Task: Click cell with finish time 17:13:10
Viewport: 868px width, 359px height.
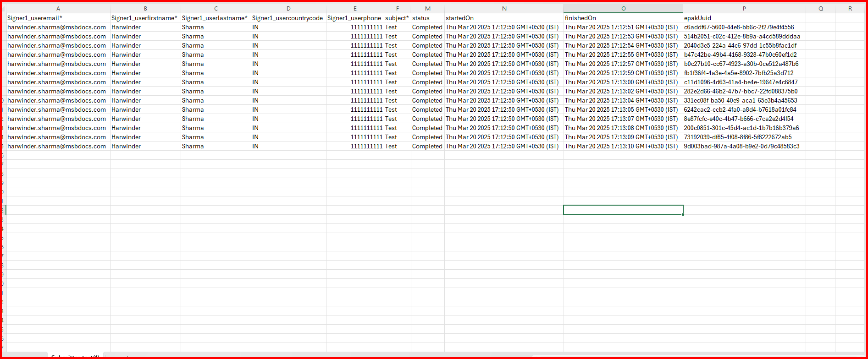Action: [621, 146]
